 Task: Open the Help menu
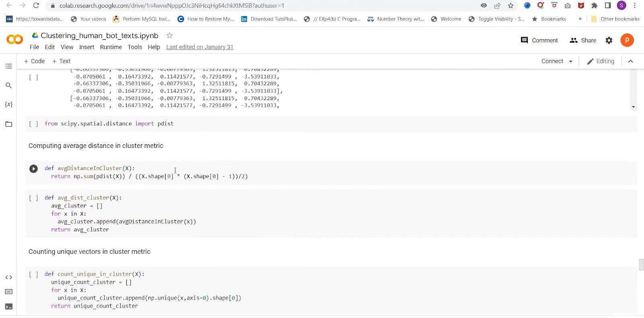(154, 47)
